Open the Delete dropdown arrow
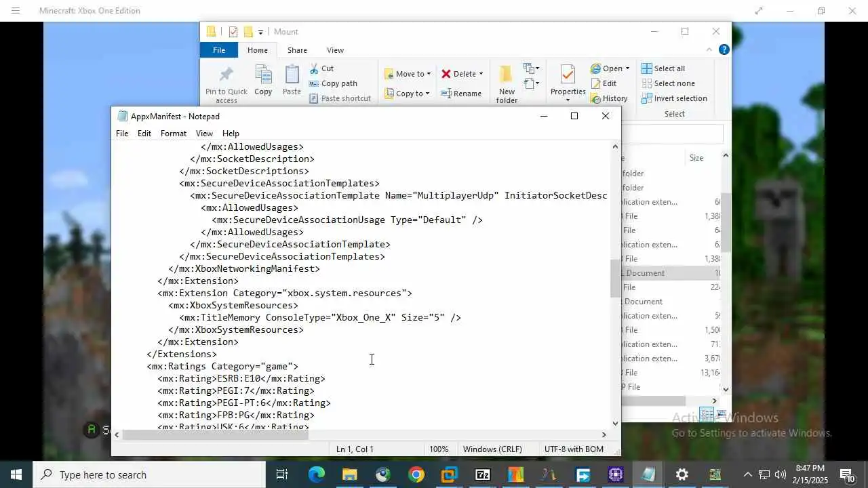The width and height of the screenshot is (868, 488). coord(481,74)
